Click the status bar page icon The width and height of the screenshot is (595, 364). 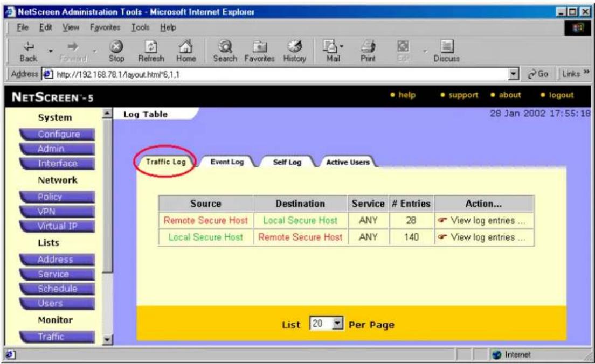pos(10,354)
